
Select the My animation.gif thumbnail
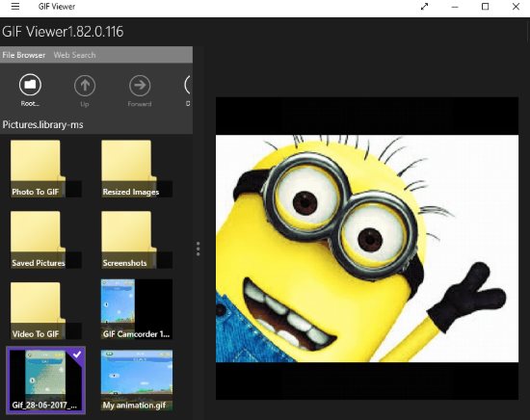[137, 381]
